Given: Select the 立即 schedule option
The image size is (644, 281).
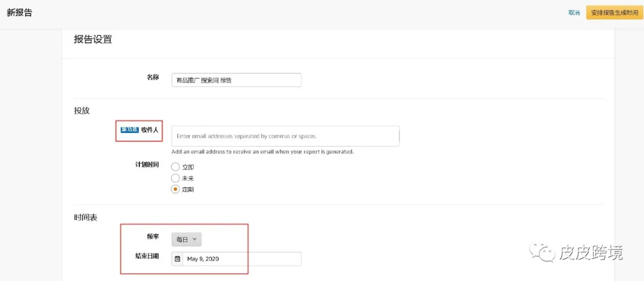Looking at the screenshot, I should pos(175,167).
